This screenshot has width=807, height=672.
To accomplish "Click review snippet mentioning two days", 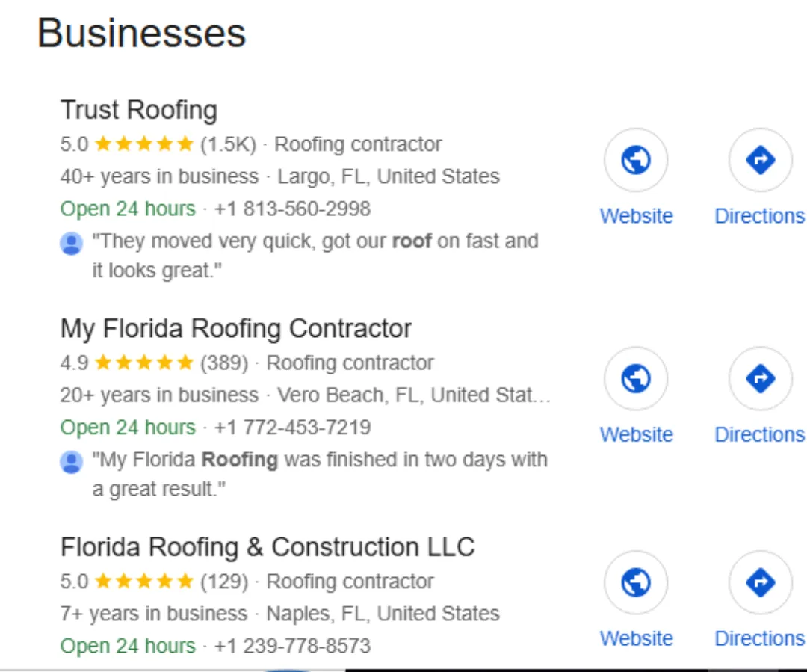I will coord(320,474).
